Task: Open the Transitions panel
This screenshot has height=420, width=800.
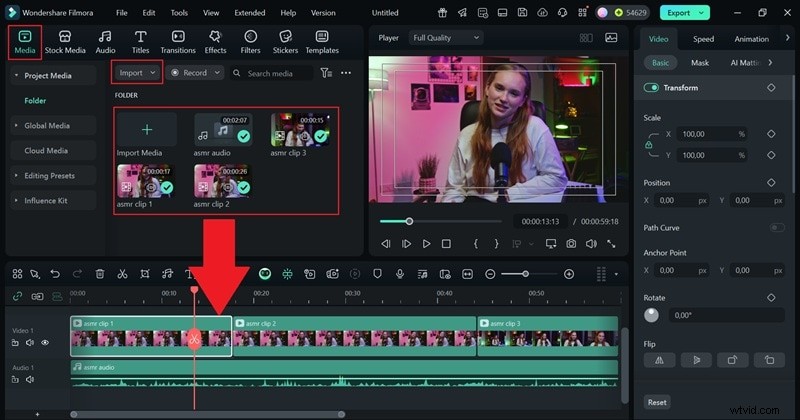Action: (x=178, y=42)
